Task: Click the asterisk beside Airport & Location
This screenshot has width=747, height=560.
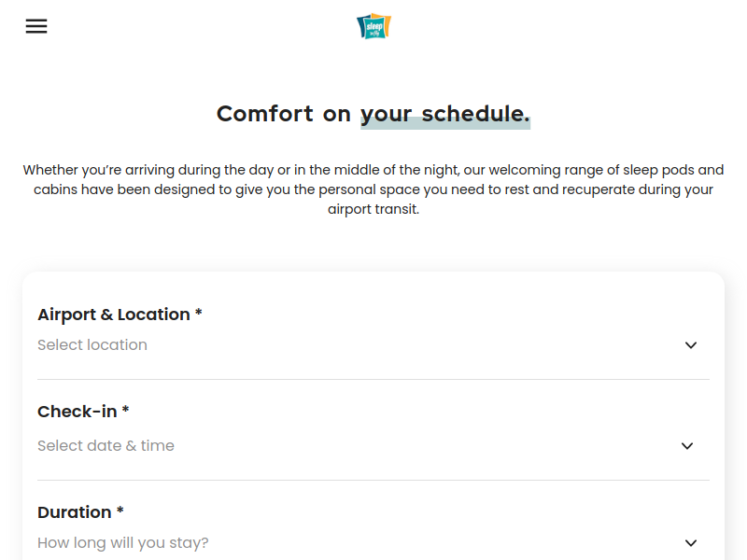Action: [x=199, y=313]
